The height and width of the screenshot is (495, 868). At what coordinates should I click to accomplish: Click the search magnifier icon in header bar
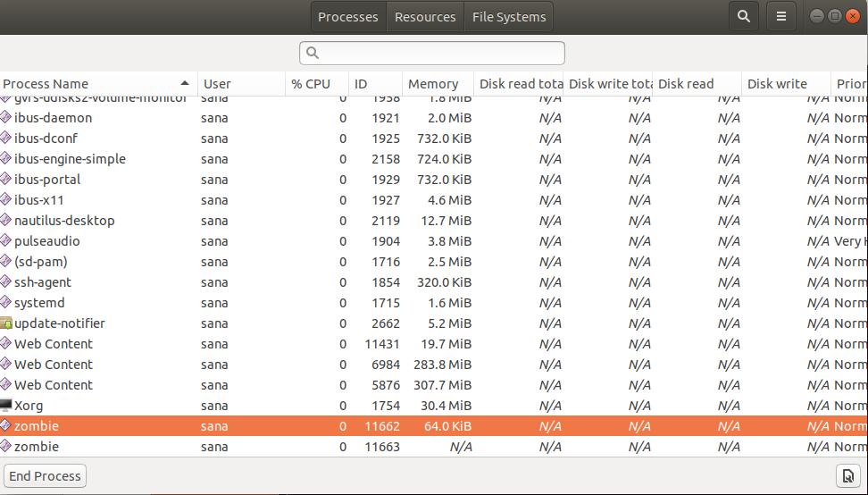pyautogui.click(x=743, y=16)
